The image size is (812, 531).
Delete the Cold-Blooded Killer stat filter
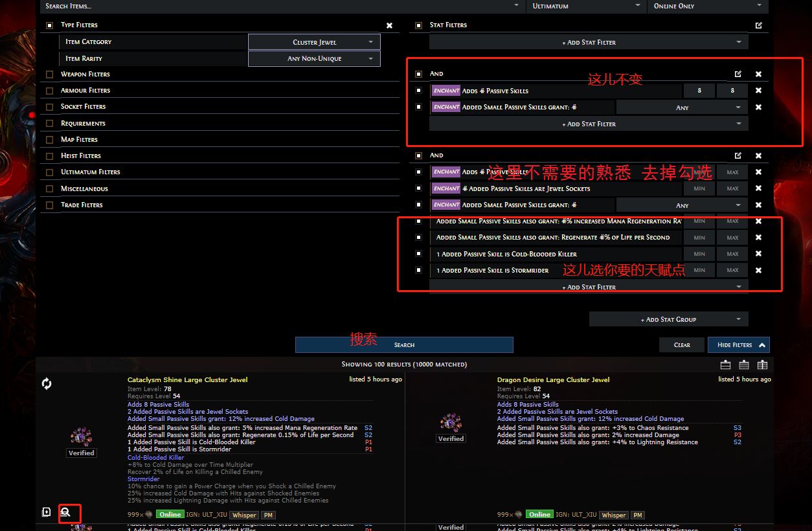click(758, 254)
